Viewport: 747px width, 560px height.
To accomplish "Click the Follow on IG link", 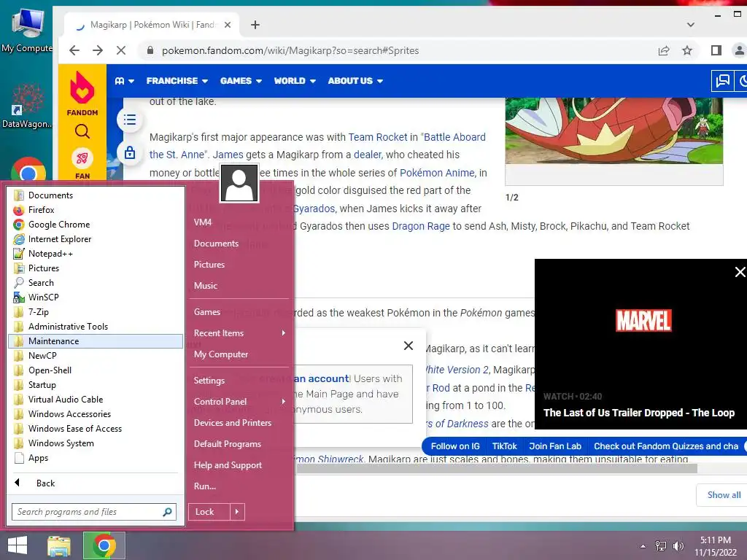I will [455, 446].
